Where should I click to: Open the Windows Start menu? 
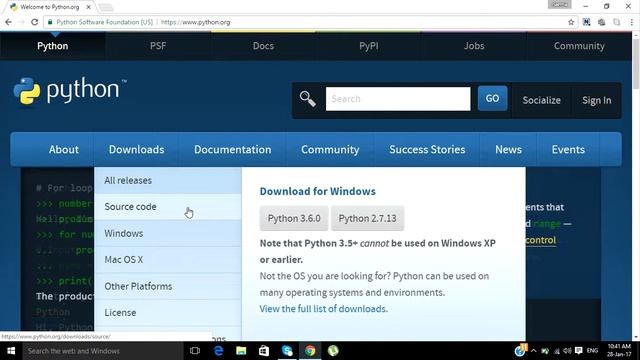pyautogui.click(x=11, y=351)
